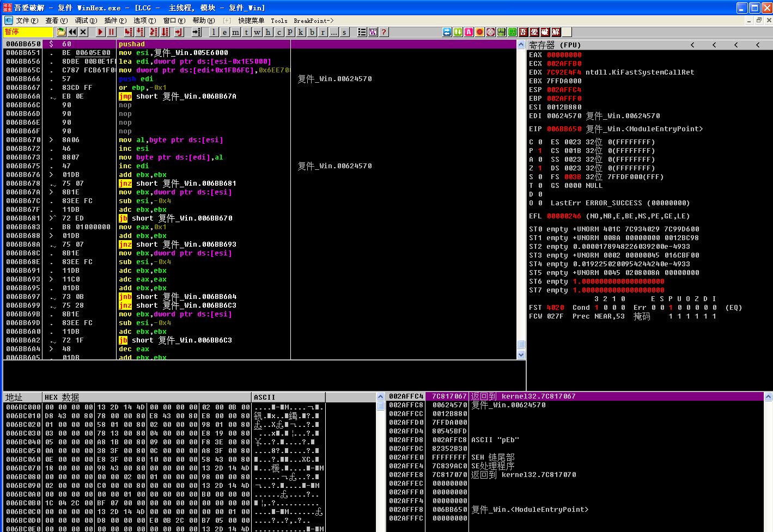Open the 查看(V) menu
773x532 pixels.
click(x=56, y=21)
